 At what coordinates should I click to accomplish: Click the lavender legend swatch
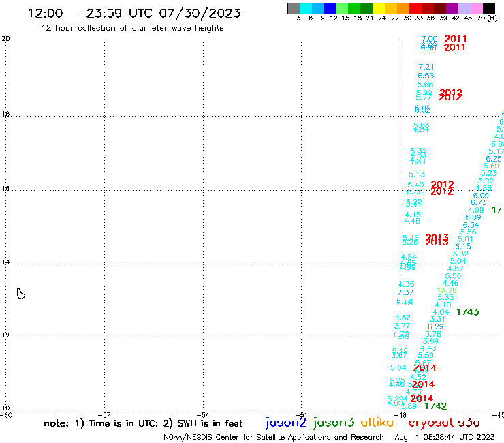pyautogui.click(x=464, y=8)
